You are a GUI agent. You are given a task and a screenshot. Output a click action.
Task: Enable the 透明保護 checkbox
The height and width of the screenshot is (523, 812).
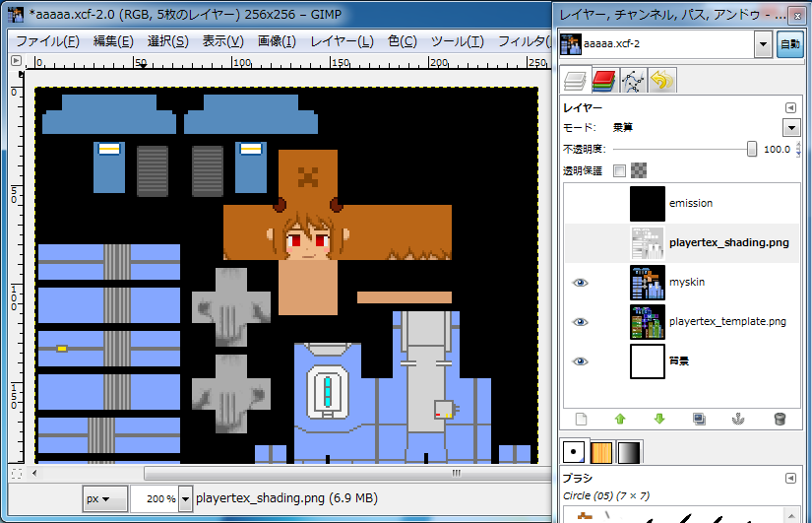(x=619, y=170)
